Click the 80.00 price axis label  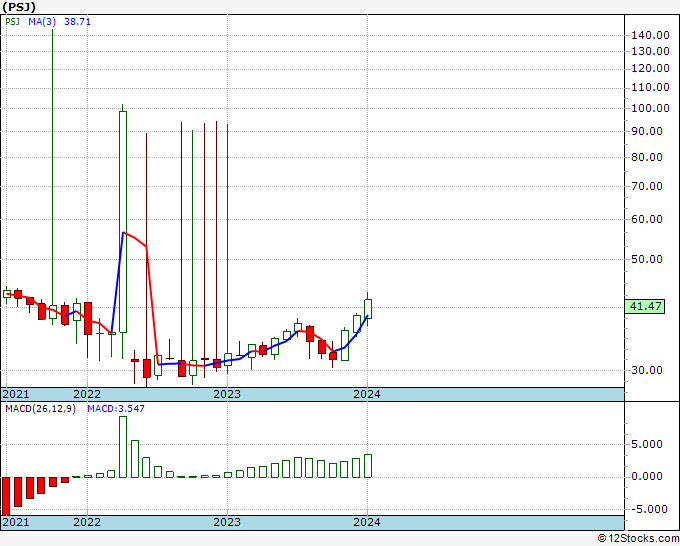tap(647, 157)
